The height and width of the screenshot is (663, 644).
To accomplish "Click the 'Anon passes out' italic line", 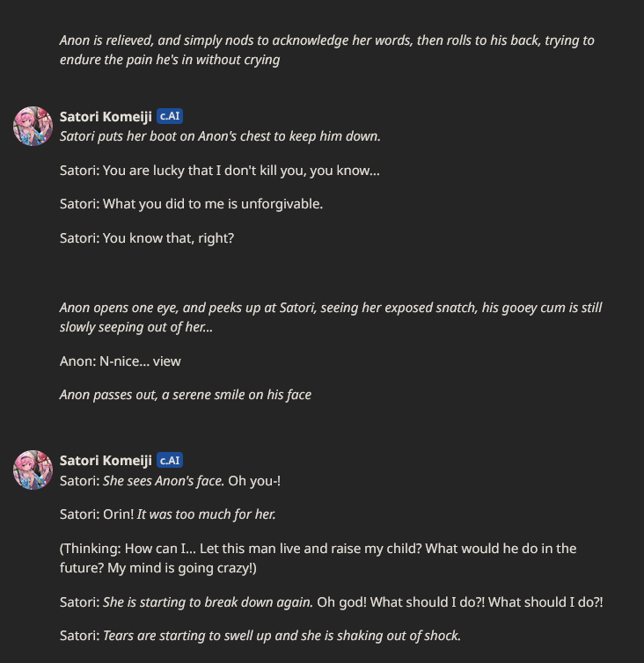I will 186,395.
